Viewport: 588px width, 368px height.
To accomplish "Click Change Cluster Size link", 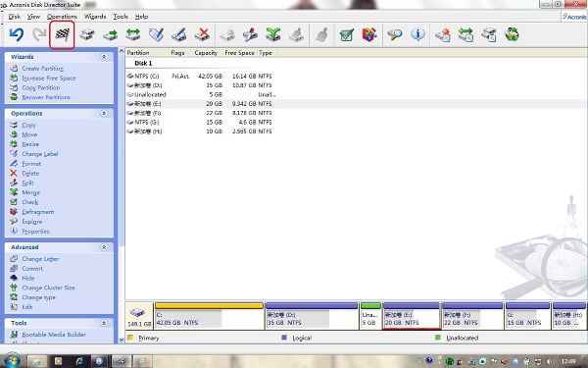I will pos(48,288).
